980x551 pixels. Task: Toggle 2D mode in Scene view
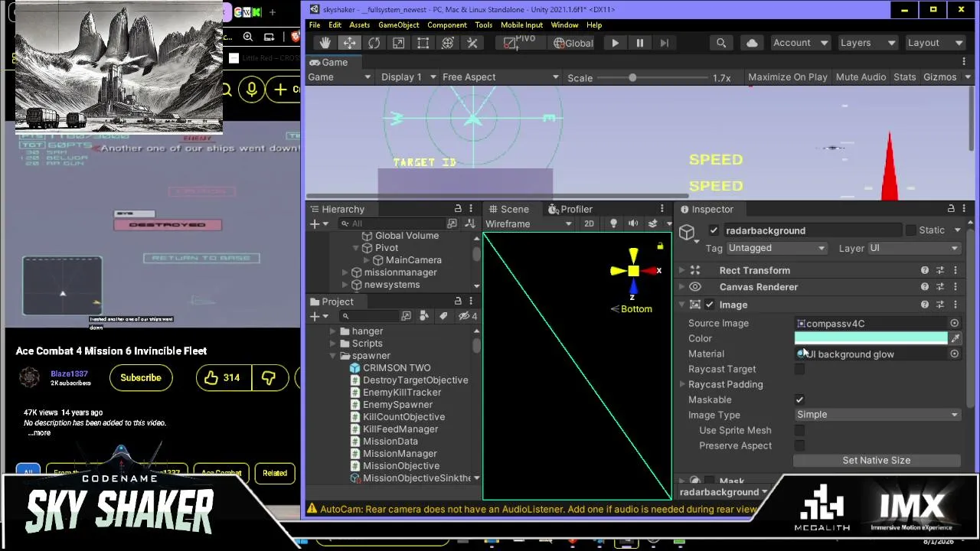point(589,224)
